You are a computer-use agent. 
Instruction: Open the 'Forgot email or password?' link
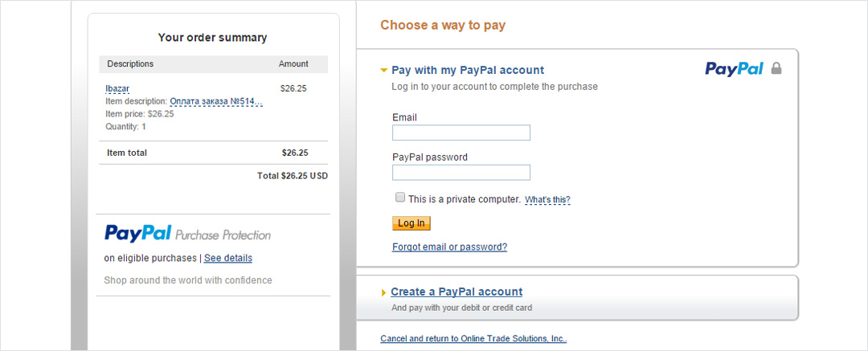pyautogui.click(x=449, y=247)
